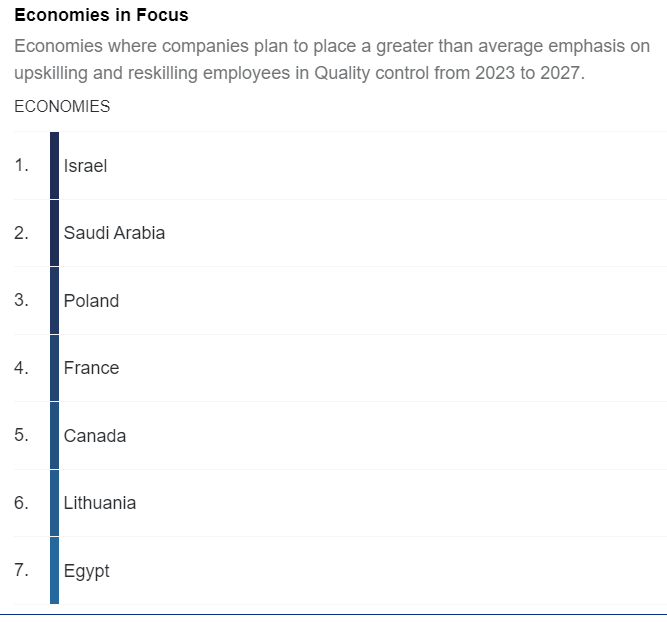Click the Quality control description paragraph
667x622 pixels.
pos(332,60)
